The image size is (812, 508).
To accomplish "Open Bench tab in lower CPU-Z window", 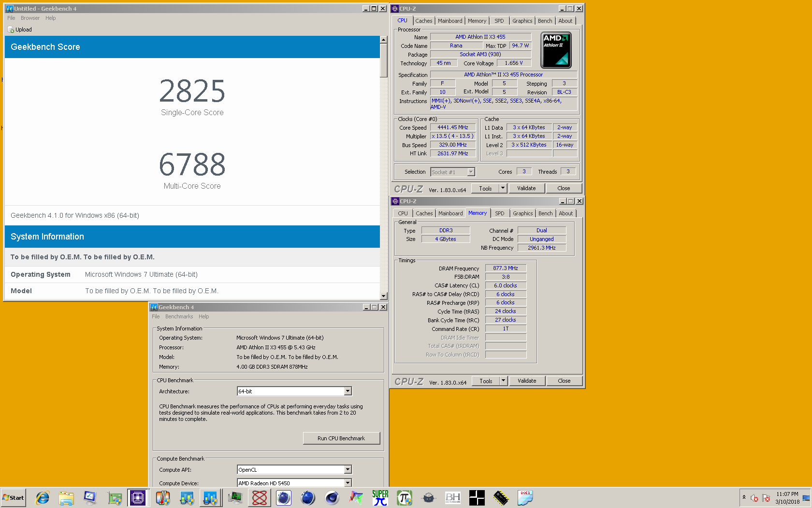I will point(546,213).
